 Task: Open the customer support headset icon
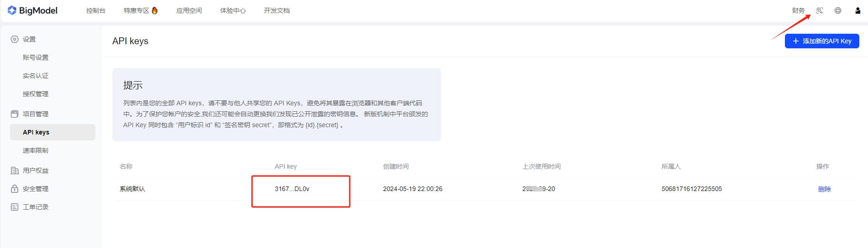[820, 10]
